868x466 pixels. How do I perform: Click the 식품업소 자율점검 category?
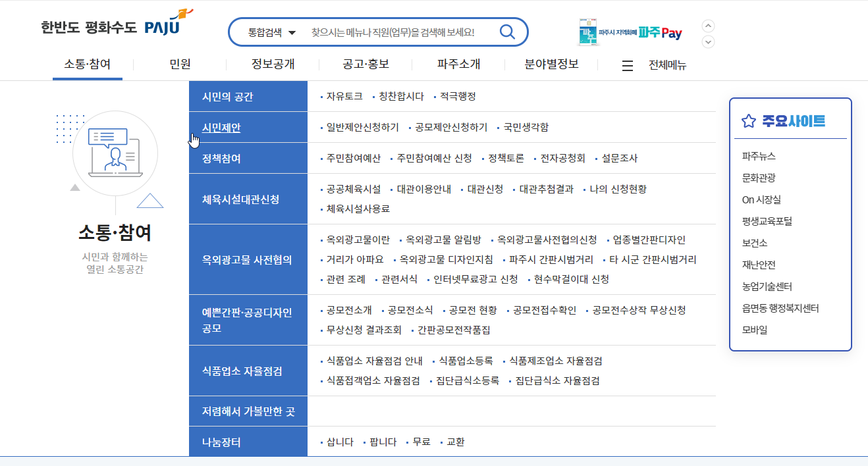coord(248,371)
